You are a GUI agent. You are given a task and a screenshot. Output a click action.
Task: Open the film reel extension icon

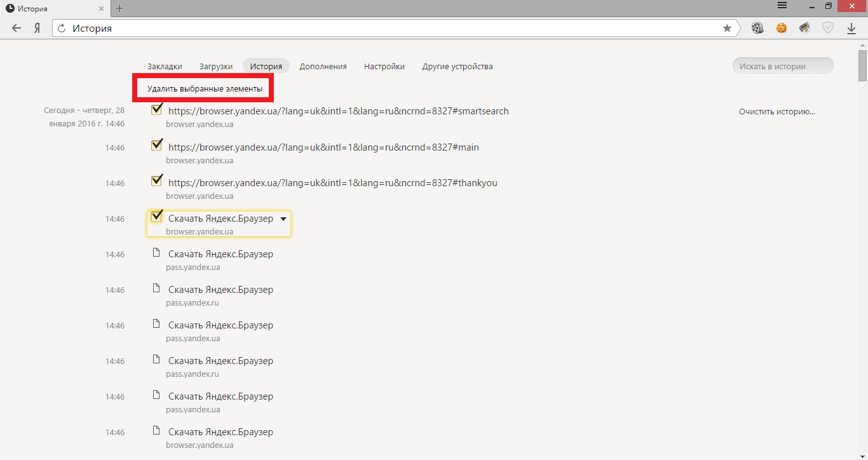(757, 28)
